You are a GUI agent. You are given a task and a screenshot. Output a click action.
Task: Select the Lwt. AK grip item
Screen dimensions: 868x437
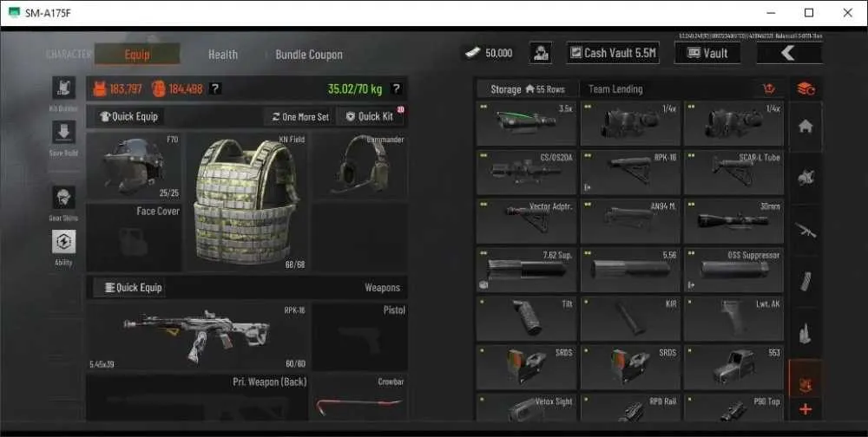pyautogui.click(x=734, y=318)
